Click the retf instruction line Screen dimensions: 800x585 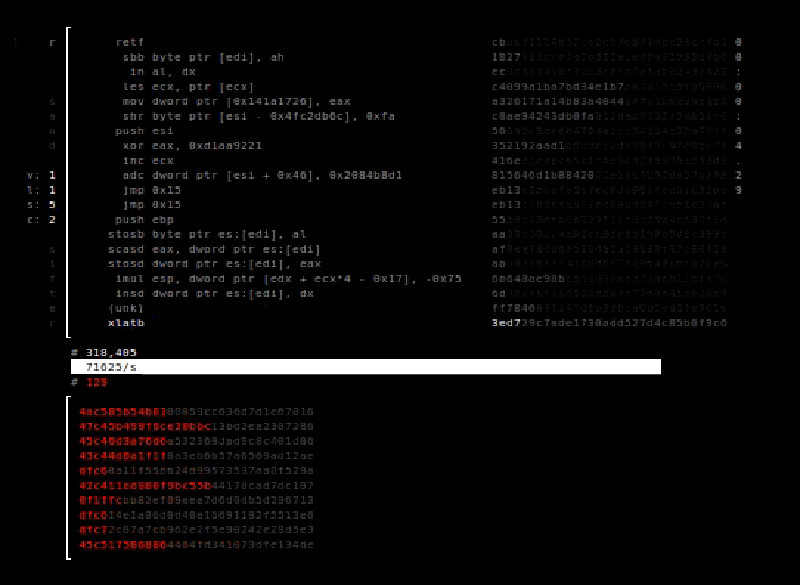(x=130, y=42)
